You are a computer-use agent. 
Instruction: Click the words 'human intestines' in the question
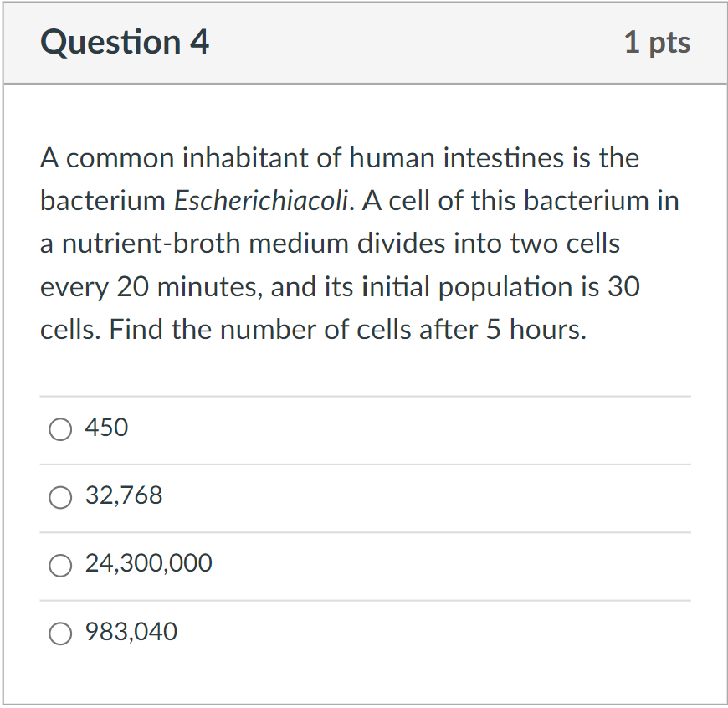(456, 158)
